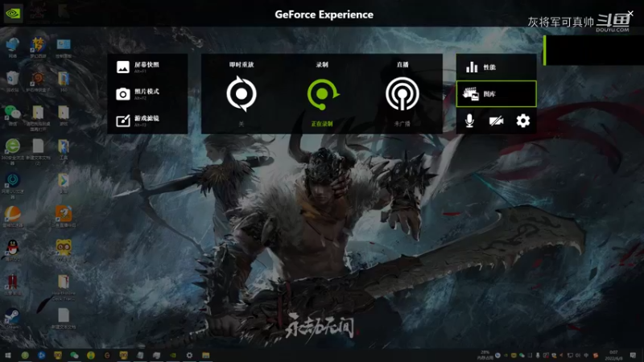Select the 炉石传说盒子 Hearthstone box shortcut
The height and width of the screenshot is (362, 644).
coord(38,81)
